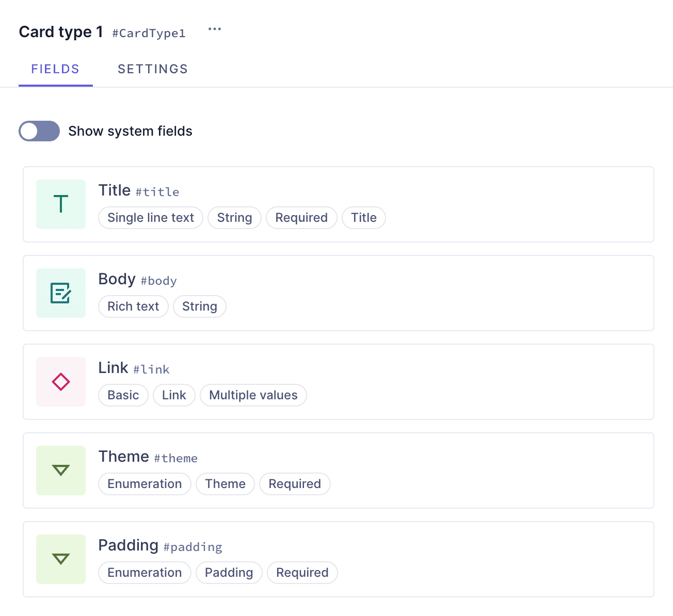Click the Body rich text icon
Viewport: 673px width, 616px height.
[61, 293]
